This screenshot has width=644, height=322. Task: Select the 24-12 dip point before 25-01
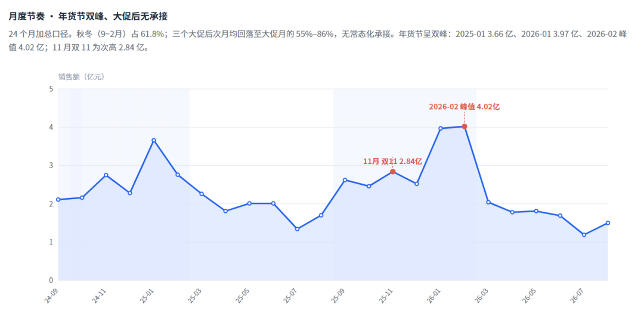point(130,193)
